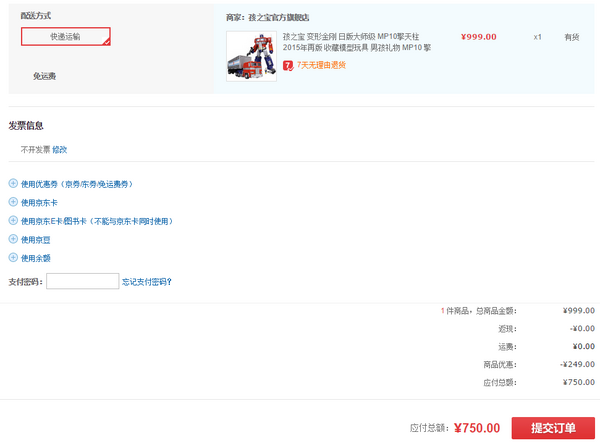Expand 使用京东E卡/图书卡 section
600x443 pixels.
pos(97,221)
